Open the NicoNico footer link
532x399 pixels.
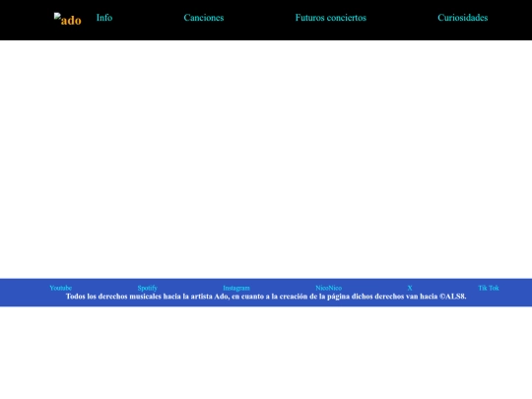click(x=328, y=288)
